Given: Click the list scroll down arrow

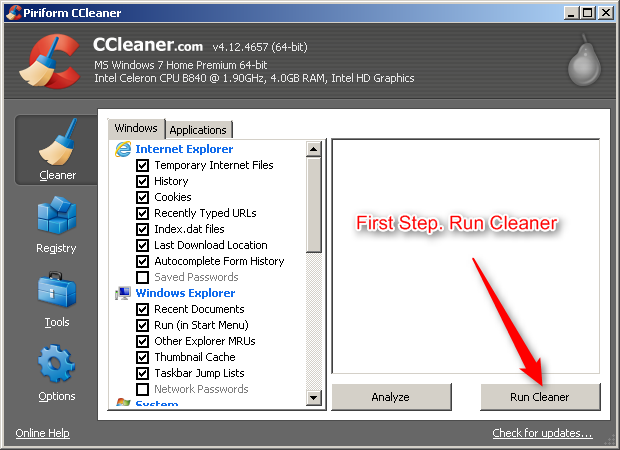Looking at the screenshot, I should (x=314, y=397).
